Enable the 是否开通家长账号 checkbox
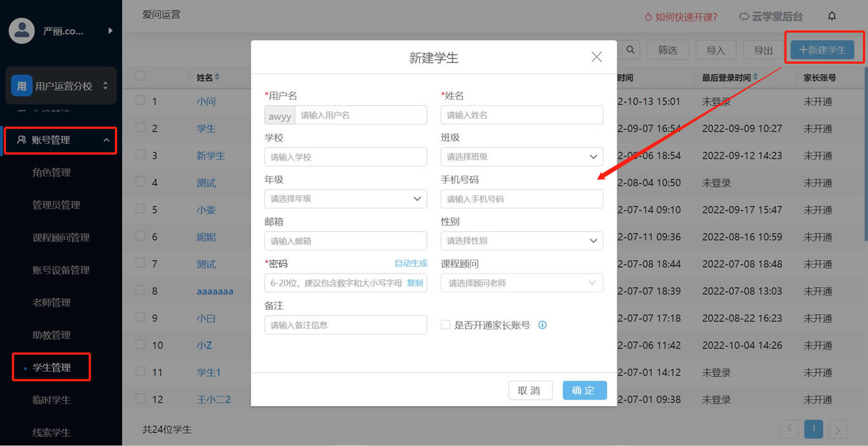This screenshot has width=868, height=446. coord(446,325)
